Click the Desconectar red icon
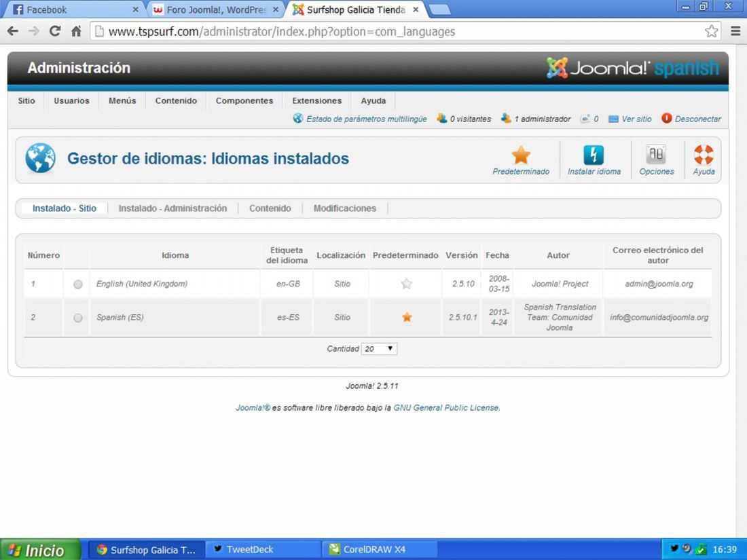The image size is (747, 560). click(x=666, y=118)
